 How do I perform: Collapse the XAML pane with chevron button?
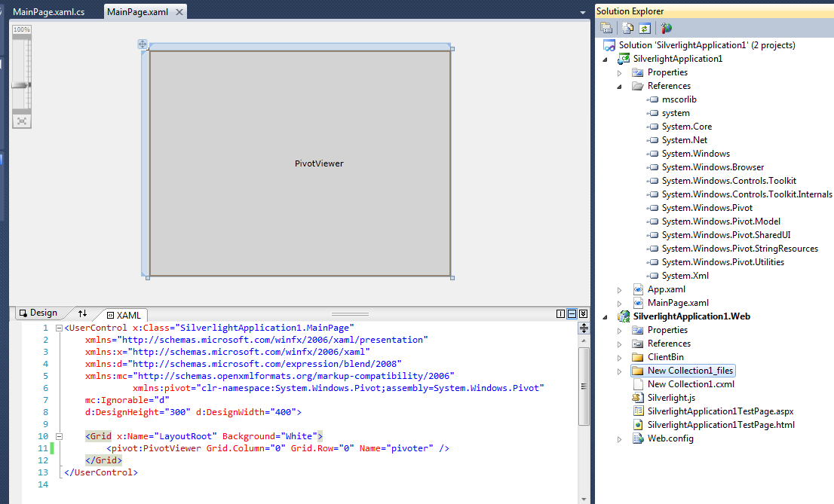(583, 313)
